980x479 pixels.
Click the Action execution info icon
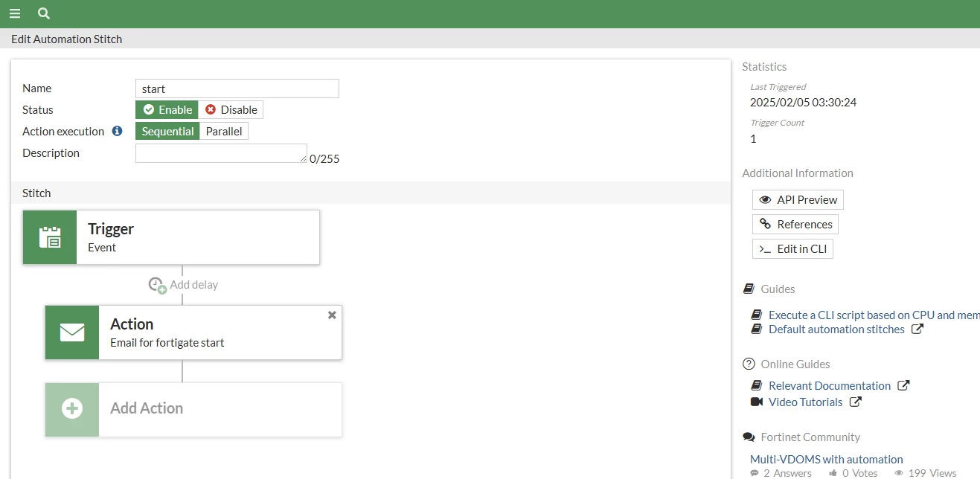coord(117,131)
